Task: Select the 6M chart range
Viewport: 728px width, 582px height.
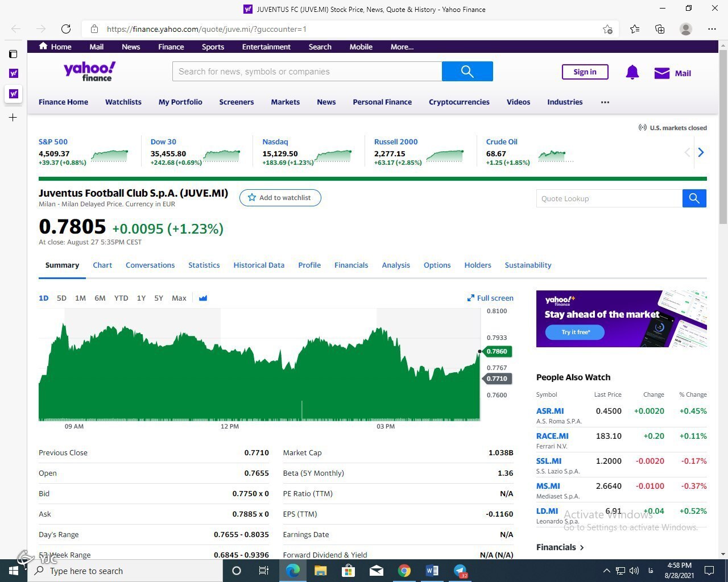Action: [100, 298]
